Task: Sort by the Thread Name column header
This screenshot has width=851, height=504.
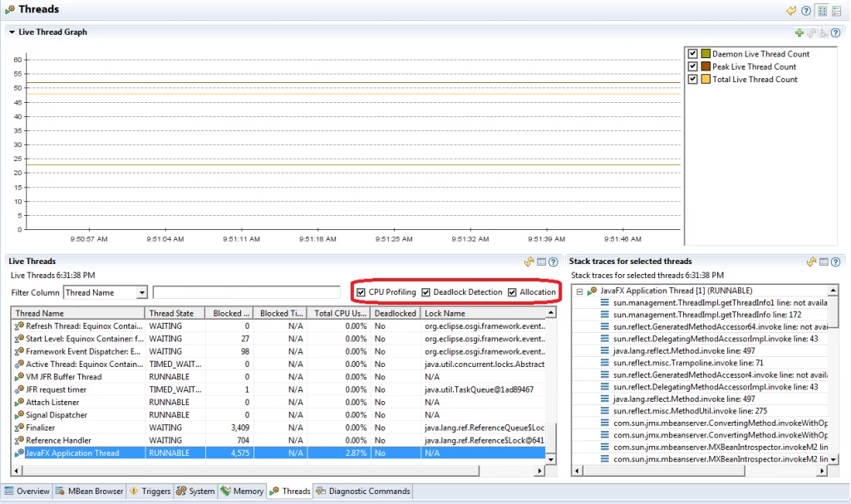Action: click(77, 313)
